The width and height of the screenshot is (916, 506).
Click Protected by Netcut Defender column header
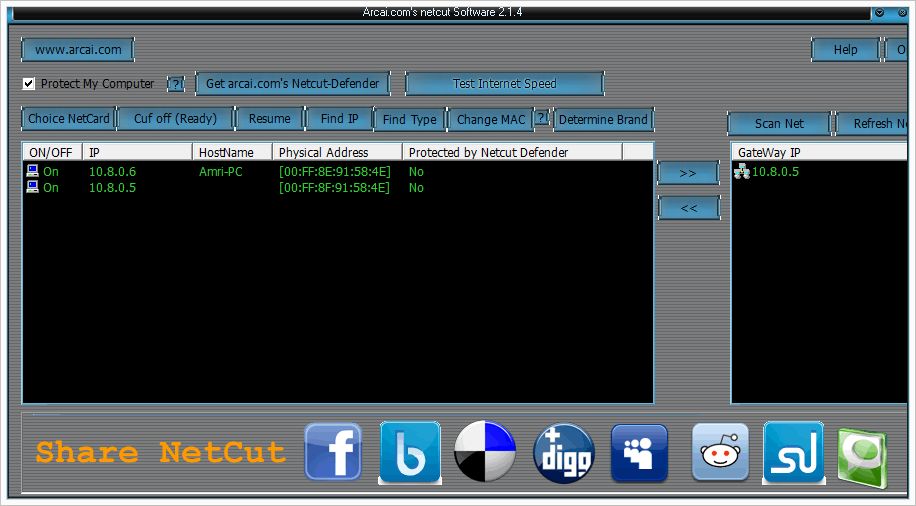click(512, 152)
